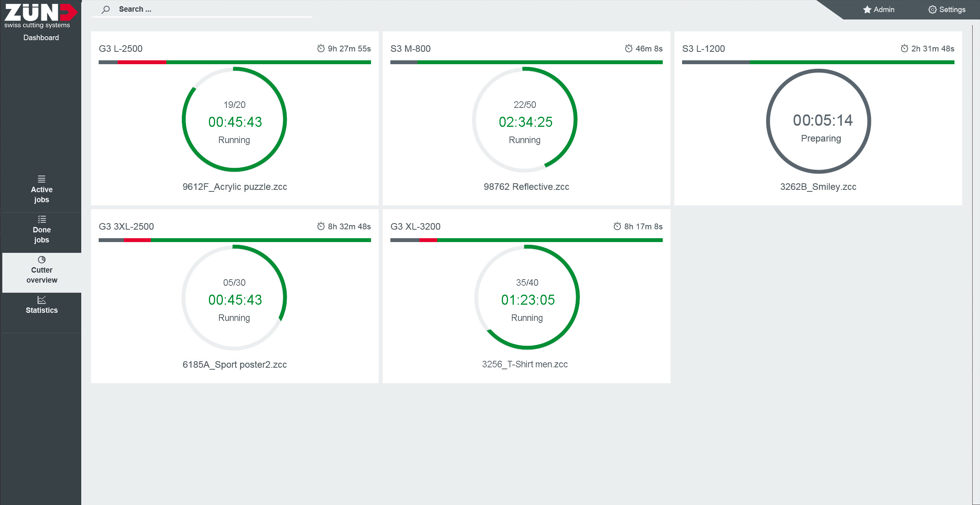Click the red segment on G3 3XL-2500 bar

pos(137,240)
